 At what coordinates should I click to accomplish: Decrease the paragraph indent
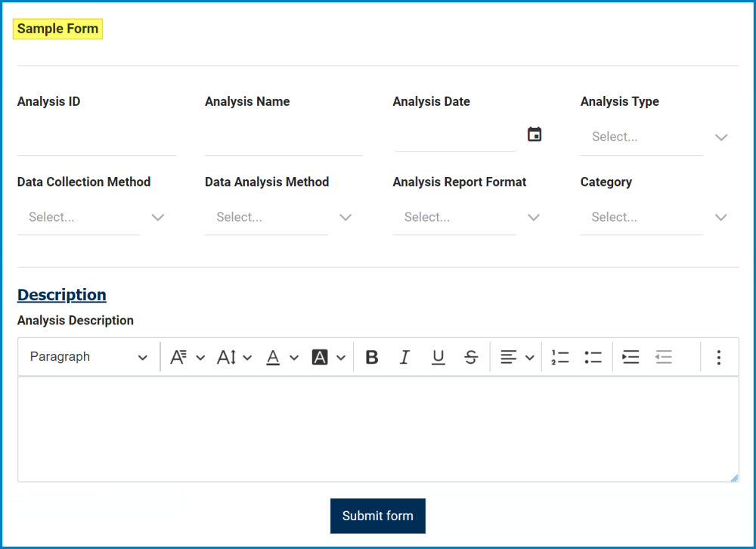click(664, 358)
